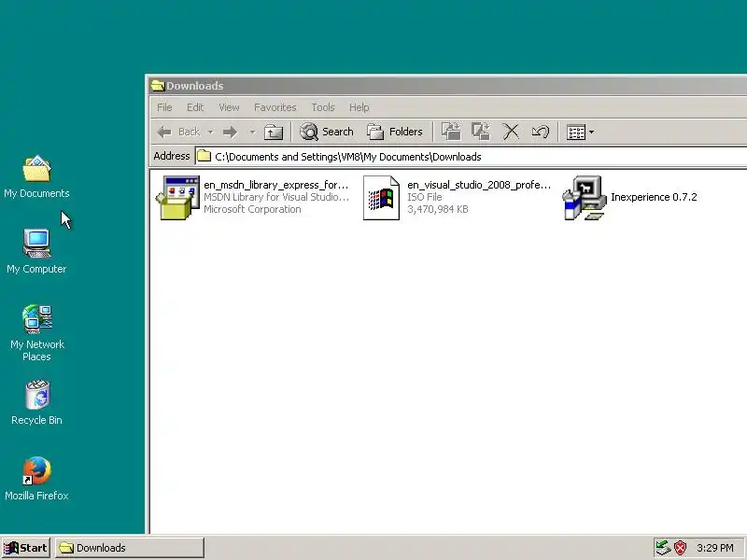Viewport: 747px width, 560px height.
Task: Select My Network Places desktop icon
Action: [36, 333]
